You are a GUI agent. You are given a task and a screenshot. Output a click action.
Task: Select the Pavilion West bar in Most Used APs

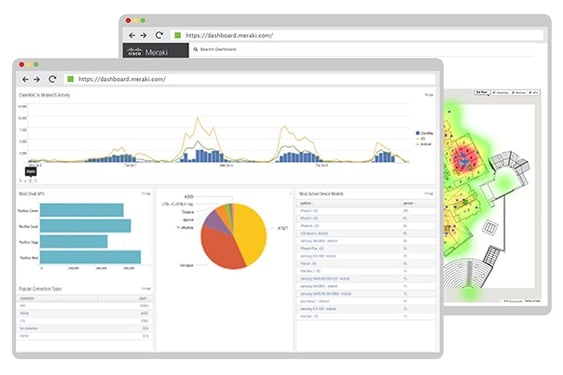(x=90, y=258)
